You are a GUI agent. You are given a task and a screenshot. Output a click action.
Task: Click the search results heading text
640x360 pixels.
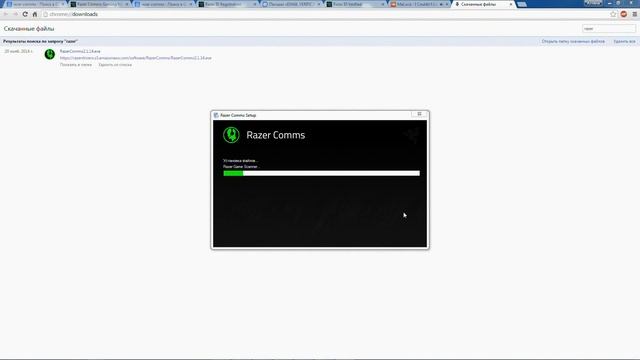pyautogui.click(x=40, y=42)
